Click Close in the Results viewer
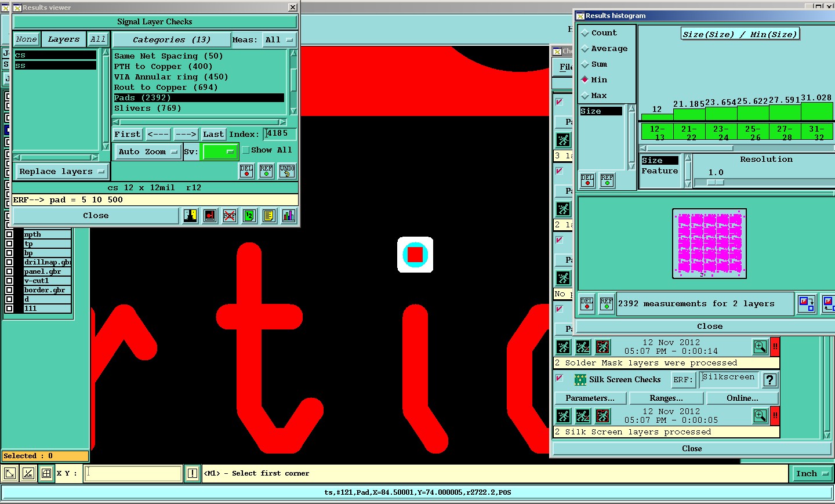835x504 pixels. (96, 216)
